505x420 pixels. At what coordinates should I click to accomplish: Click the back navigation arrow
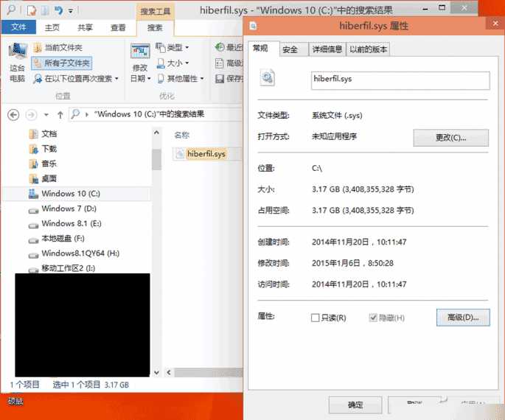[x=13, y=115]
